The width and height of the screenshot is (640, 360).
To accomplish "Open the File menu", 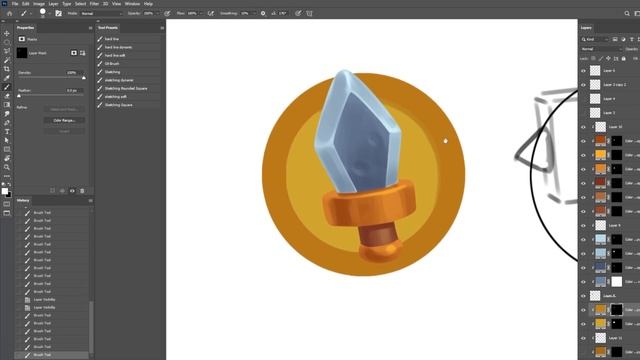I will pyautogui.click(x=15, y=4).
